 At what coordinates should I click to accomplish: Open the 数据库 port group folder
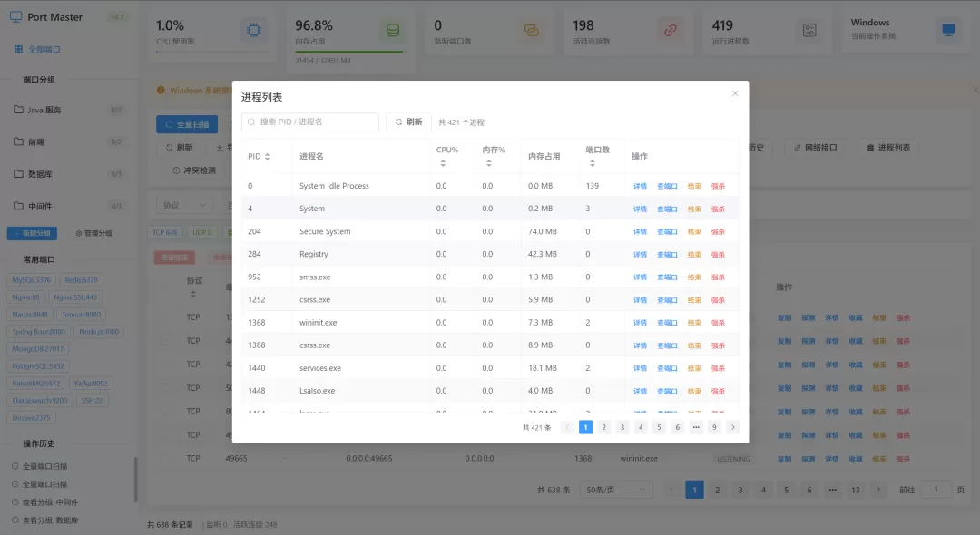coord(67,174)
